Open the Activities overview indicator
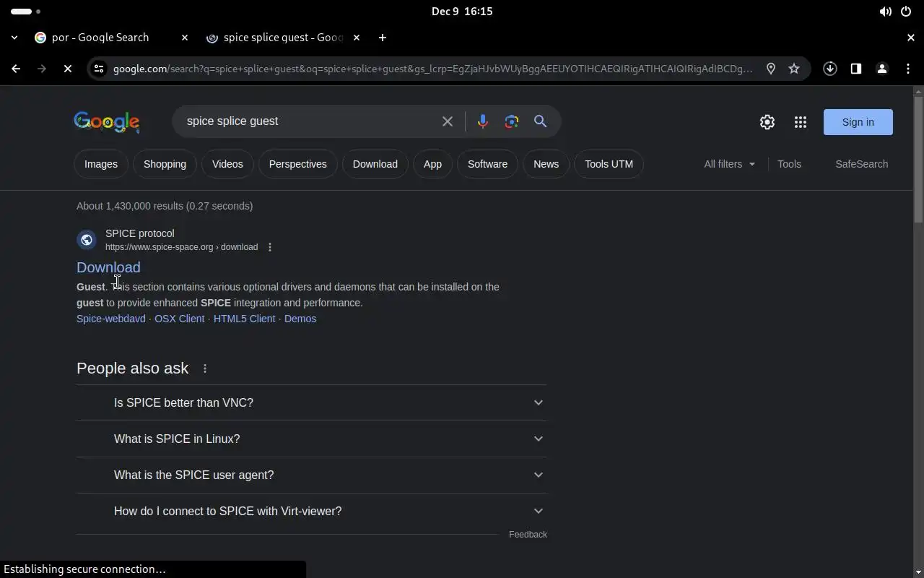924x578 pixels. pyautogui.click(x=25, y=12)
